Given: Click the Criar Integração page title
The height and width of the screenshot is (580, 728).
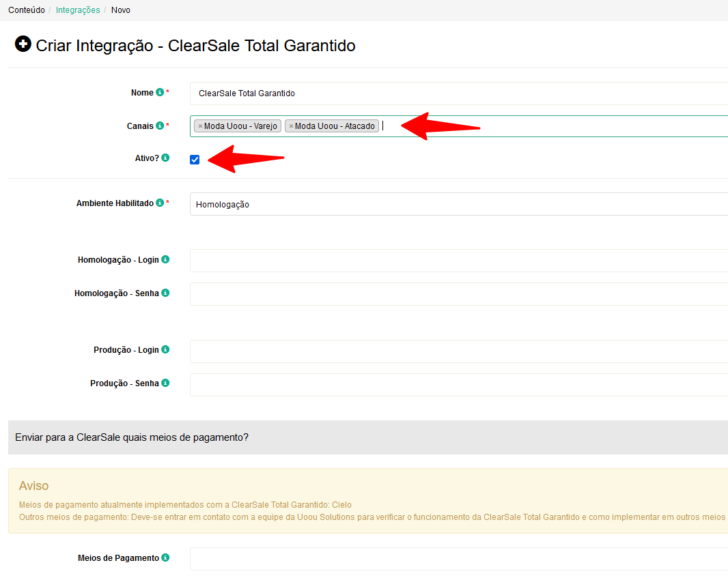Looking at the screenshot, I should coord(195,46).
